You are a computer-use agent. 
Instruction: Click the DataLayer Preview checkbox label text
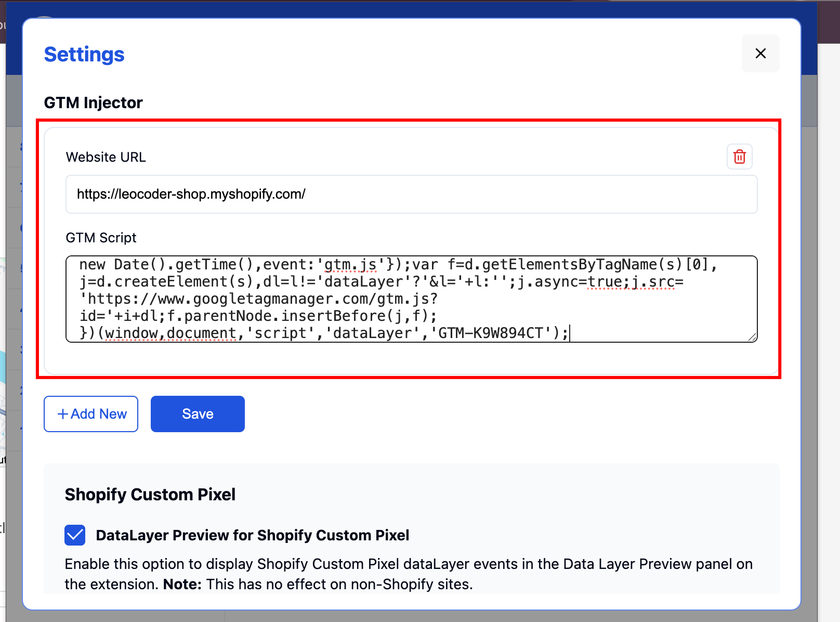tap(252, 535)
